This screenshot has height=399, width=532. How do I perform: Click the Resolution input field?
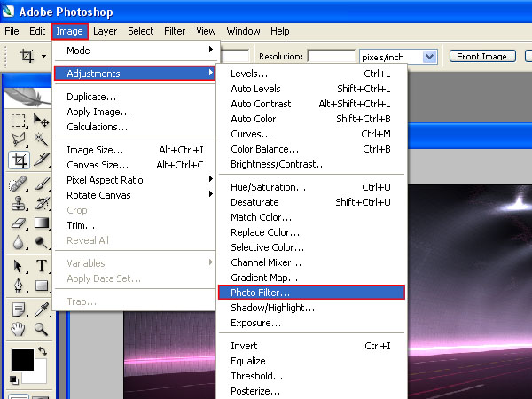[x=331, y=56]
